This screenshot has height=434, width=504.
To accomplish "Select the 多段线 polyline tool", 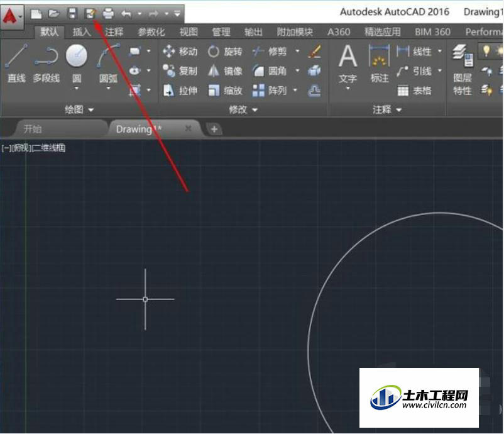I will [47, 64].
